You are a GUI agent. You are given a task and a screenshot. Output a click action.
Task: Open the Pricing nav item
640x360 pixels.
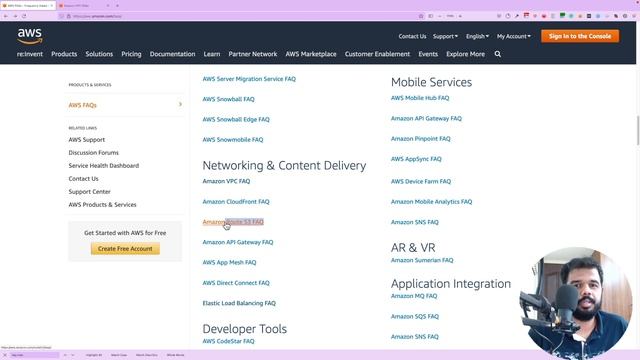(x=131, y=54)
